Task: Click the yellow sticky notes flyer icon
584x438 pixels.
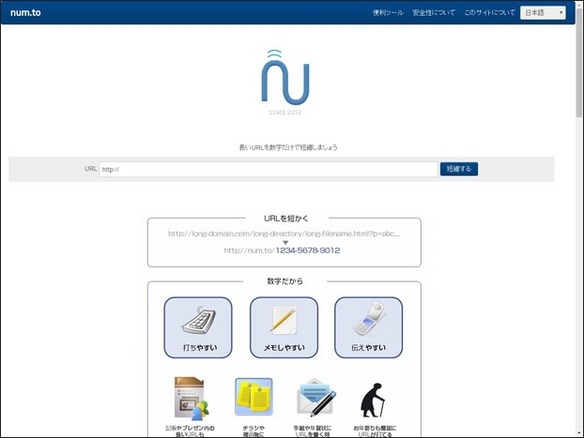Action: [x=254, y=397]
